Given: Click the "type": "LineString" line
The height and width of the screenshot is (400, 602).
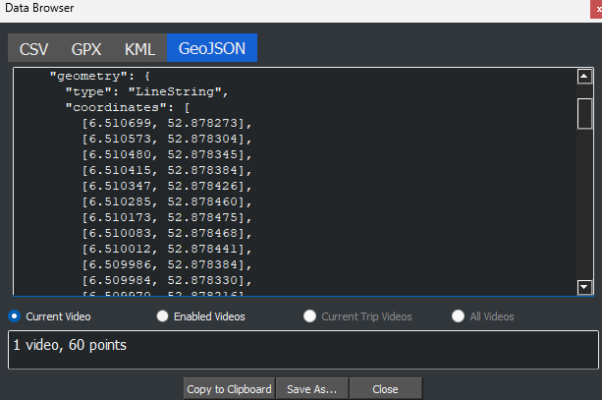Looking at the screenshot, I should coord(147,92).
